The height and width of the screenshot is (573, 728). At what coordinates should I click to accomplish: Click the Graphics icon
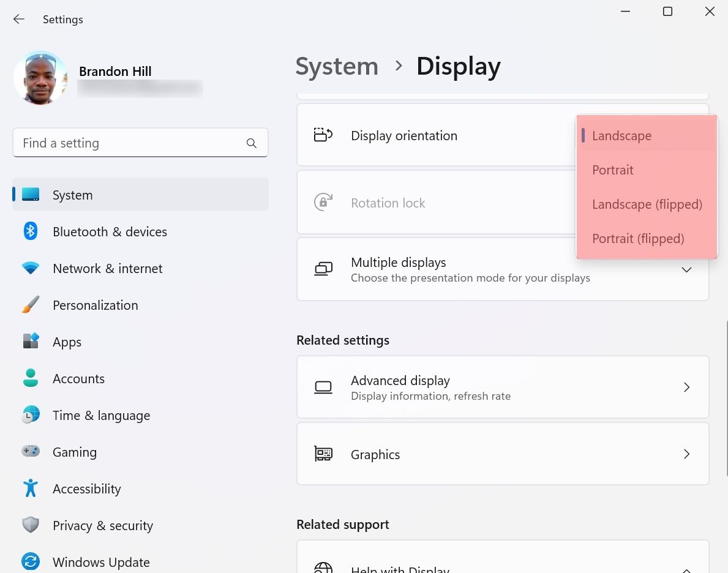click(x=323, y=454)
